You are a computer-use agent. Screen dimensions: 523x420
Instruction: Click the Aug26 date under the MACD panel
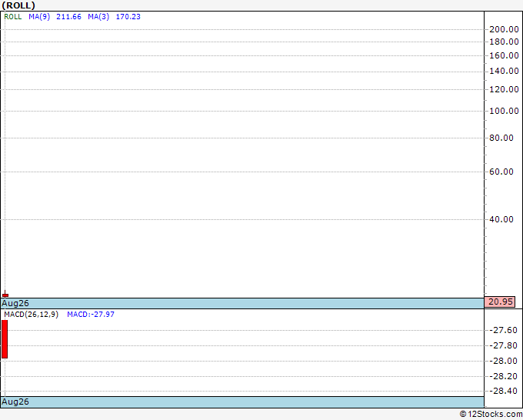15,402
